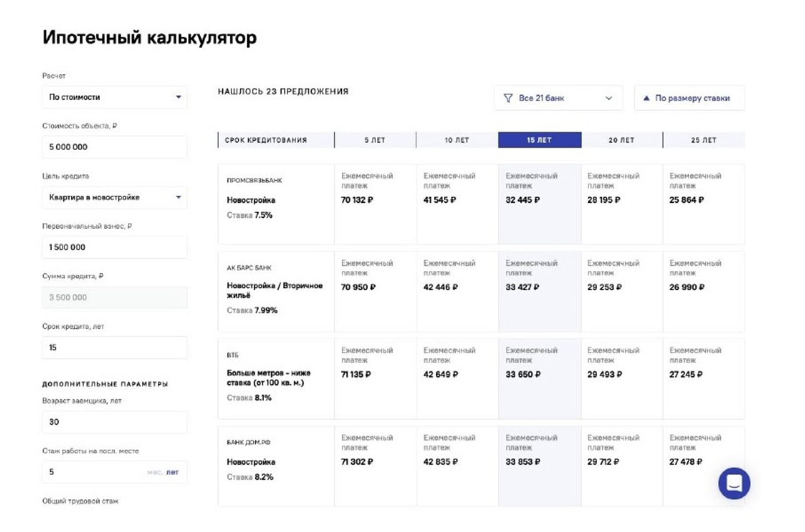Click Дом.РФ 25-year payment 27 478 ₽
The width and height of the screenshot is (805, 532).
click(x=687, y=462)
